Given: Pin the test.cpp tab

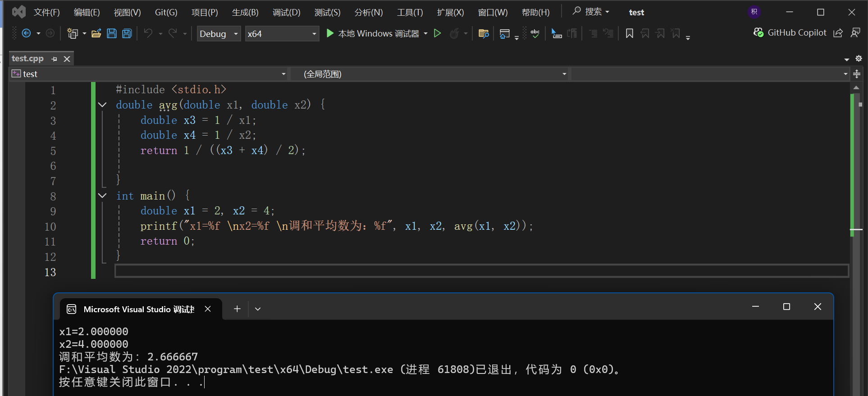Looking at the screenshot, I should (x=55, y=59).
